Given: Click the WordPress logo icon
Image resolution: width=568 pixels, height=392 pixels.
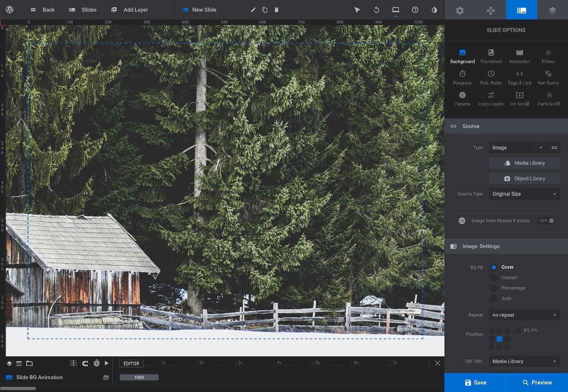Looking at the screenshot, I should (9, 9).
